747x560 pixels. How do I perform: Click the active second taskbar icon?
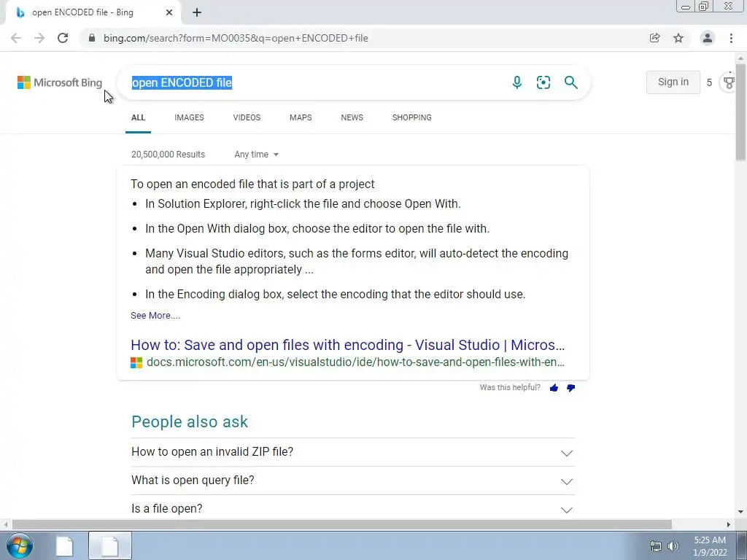click(109, 545)
